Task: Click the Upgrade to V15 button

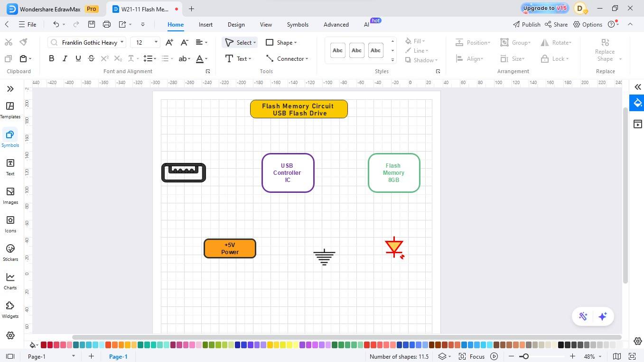Action: [544, 8]
